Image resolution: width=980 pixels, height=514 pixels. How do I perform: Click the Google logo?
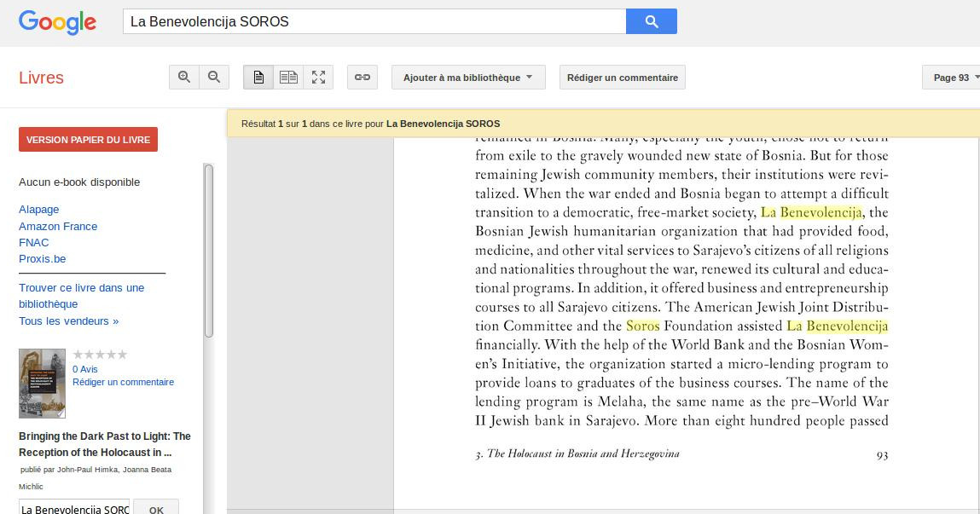(x=57, y=23)
